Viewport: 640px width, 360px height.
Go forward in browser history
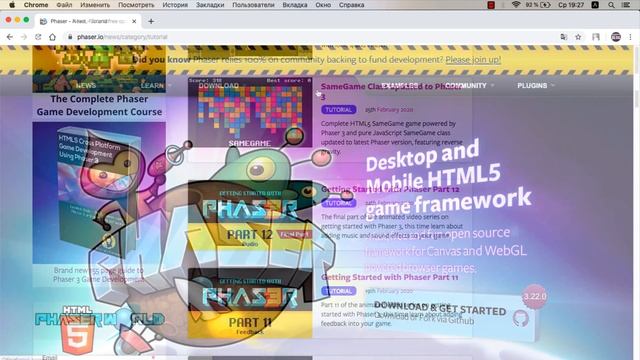pos(24,37)
